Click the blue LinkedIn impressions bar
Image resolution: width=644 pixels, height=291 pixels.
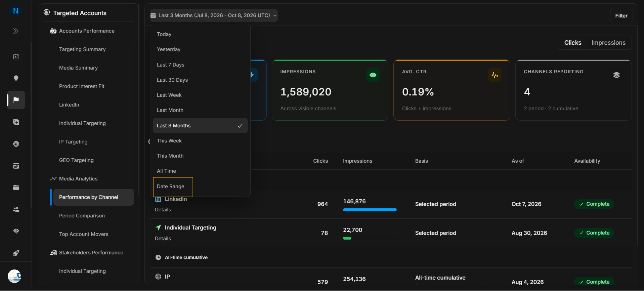[370, 210]
